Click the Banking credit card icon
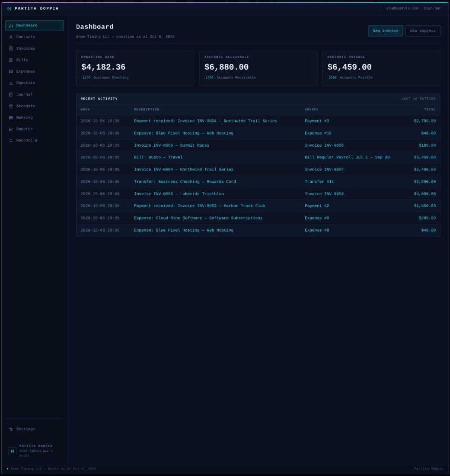Viewport: 450px width, 476px height. 11,117
